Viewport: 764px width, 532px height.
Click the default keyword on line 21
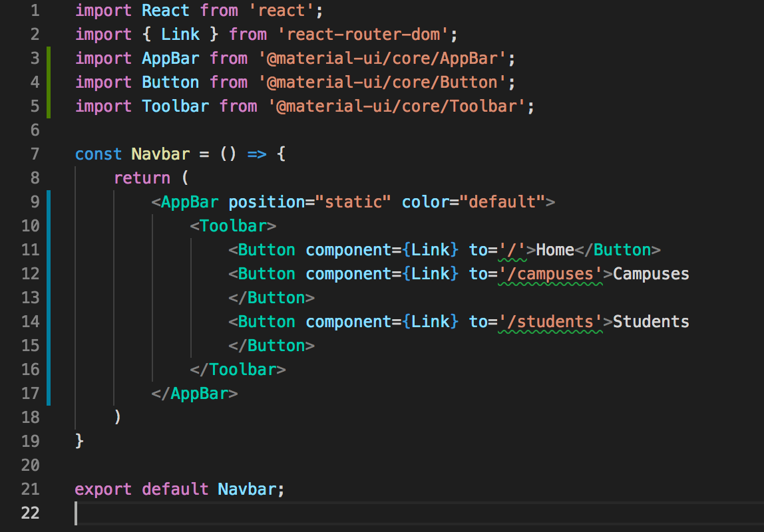tap(175, 489)
